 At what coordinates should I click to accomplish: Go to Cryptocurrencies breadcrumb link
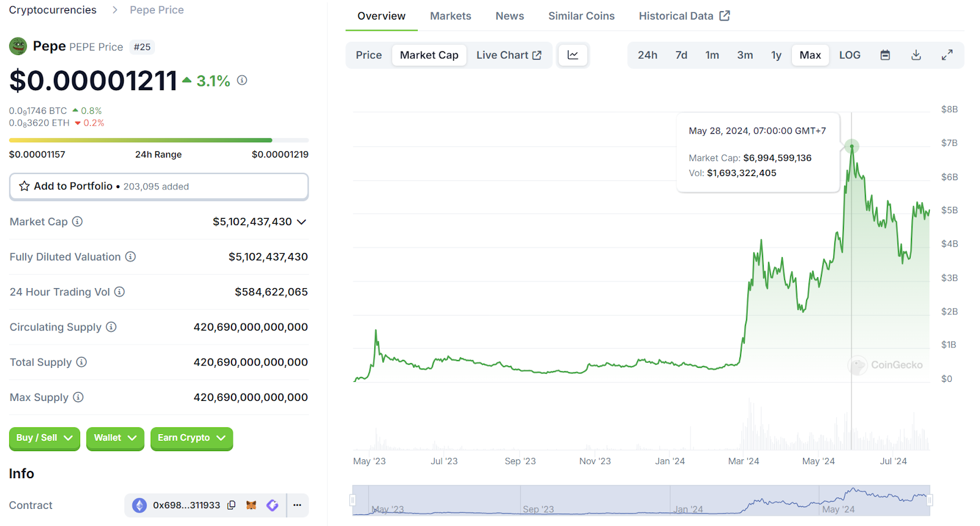click(x=53, y=10)
